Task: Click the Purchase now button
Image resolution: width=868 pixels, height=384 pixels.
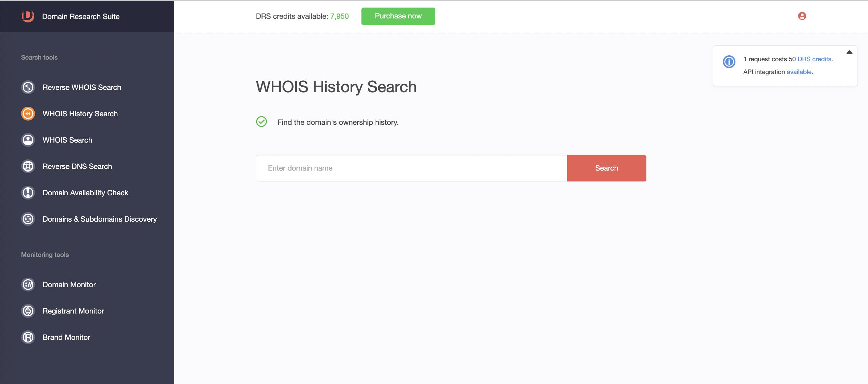Action: (398, 16)
